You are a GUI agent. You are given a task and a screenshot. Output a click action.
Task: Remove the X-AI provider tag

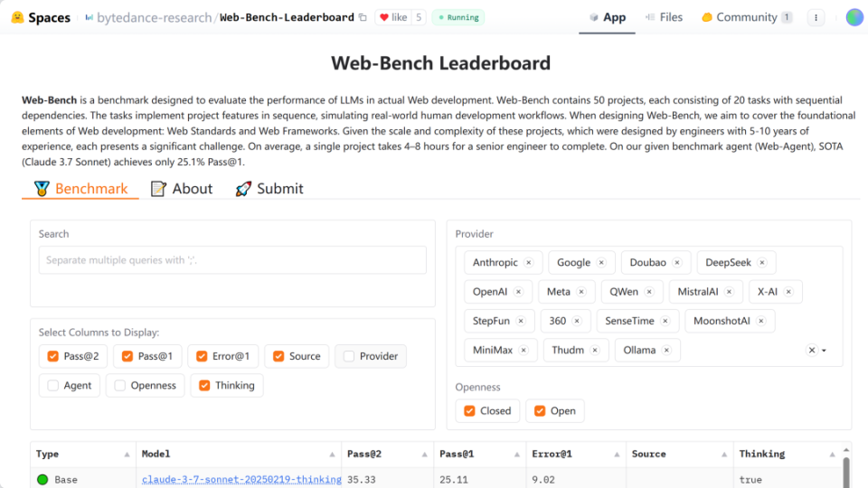[788, 292]
